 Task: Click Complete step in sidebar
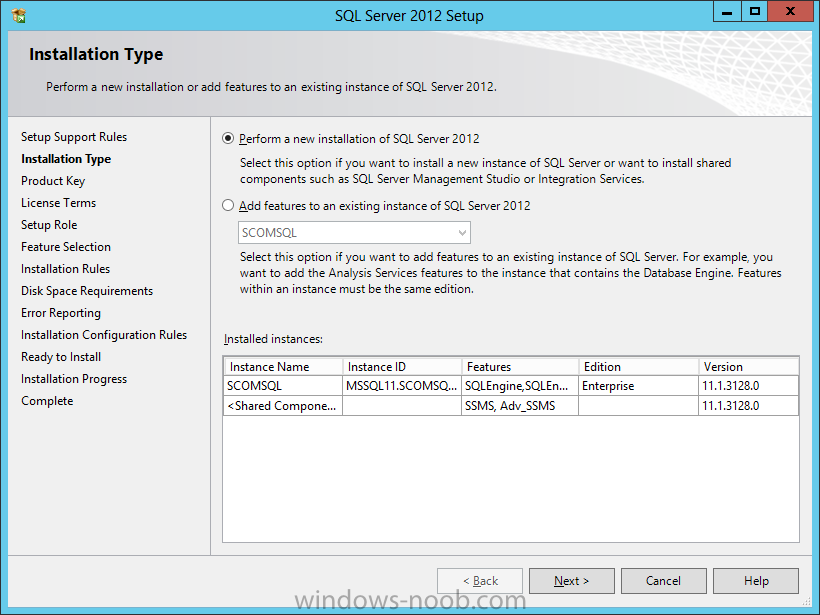(47, 401)
